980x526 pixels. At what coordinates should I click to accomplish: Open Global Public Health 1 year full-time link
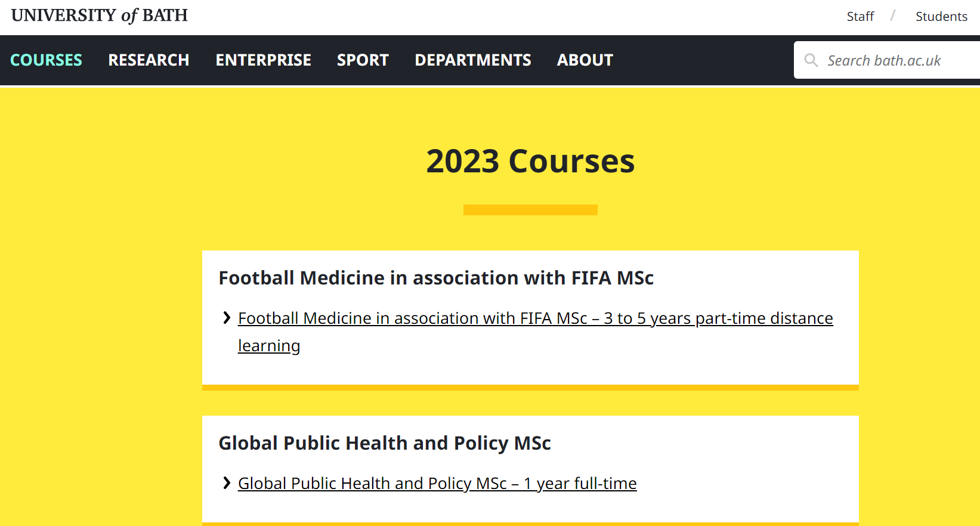tap(437, 484)
